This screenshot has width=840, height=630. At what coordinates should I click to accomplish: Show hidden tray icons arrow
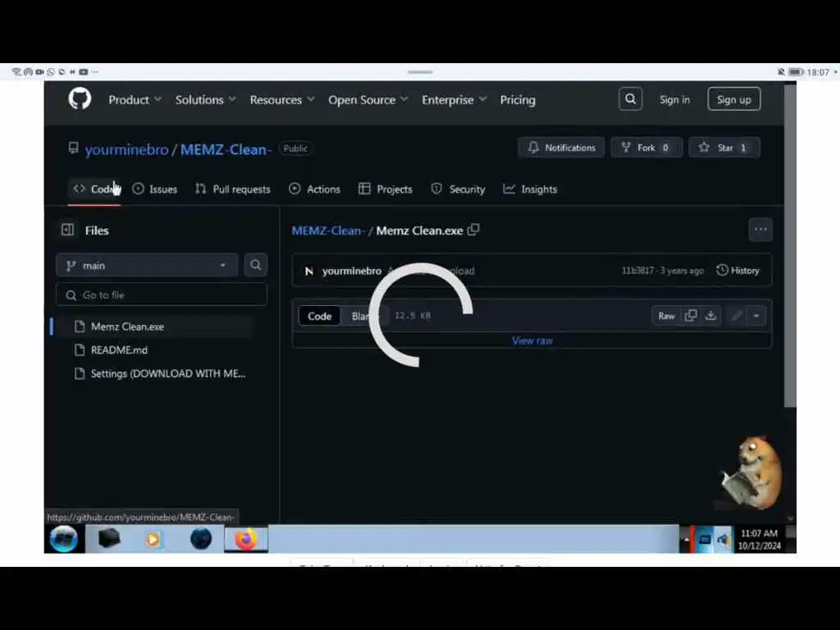[x=686, y=540]
